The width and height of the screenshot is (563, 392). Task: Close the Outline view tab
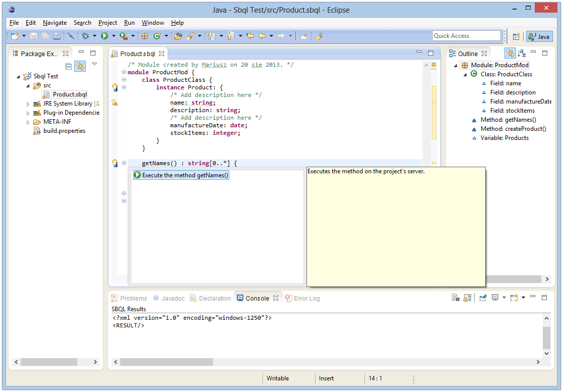[x=484, y=54]
